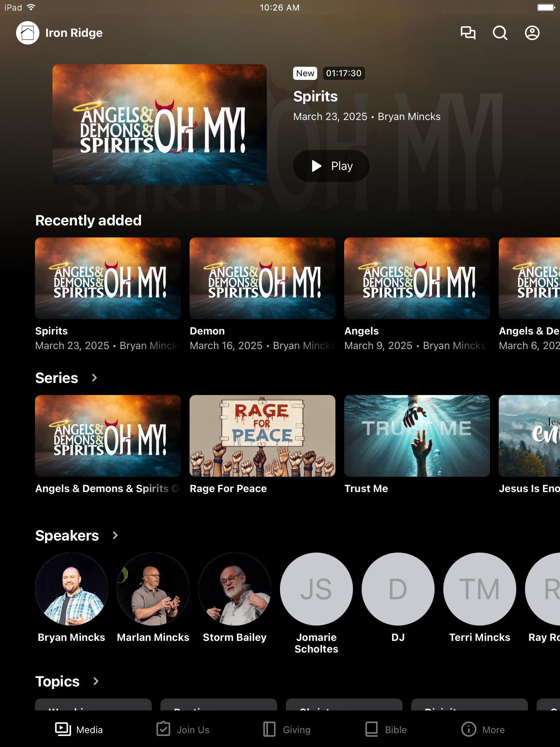Open the Join Us tab
Screen dimensions: 560x747
pos(183,729)
